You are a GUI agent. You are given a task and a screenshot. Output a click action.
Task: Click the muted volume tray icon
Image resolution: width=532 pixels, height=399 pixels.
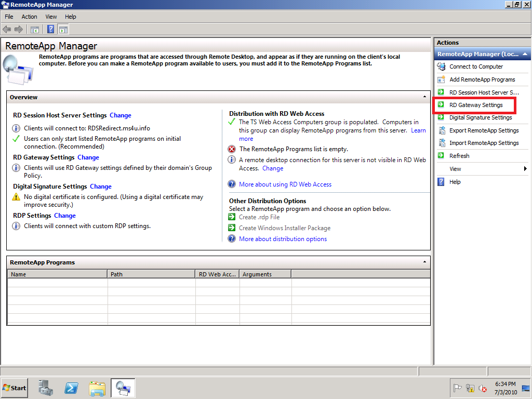pos(483,388)
